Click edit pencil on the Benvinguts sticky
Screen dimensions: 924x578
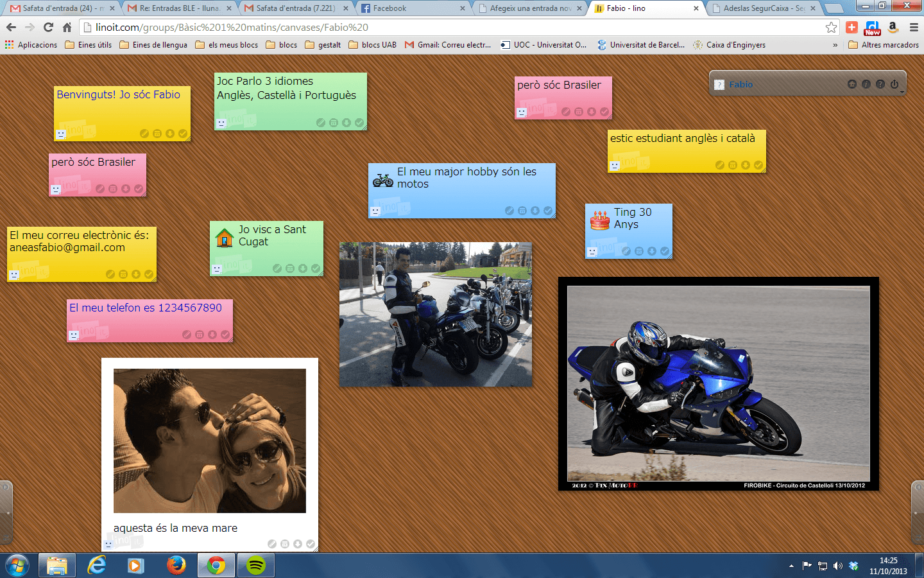(x=144, y=134)
